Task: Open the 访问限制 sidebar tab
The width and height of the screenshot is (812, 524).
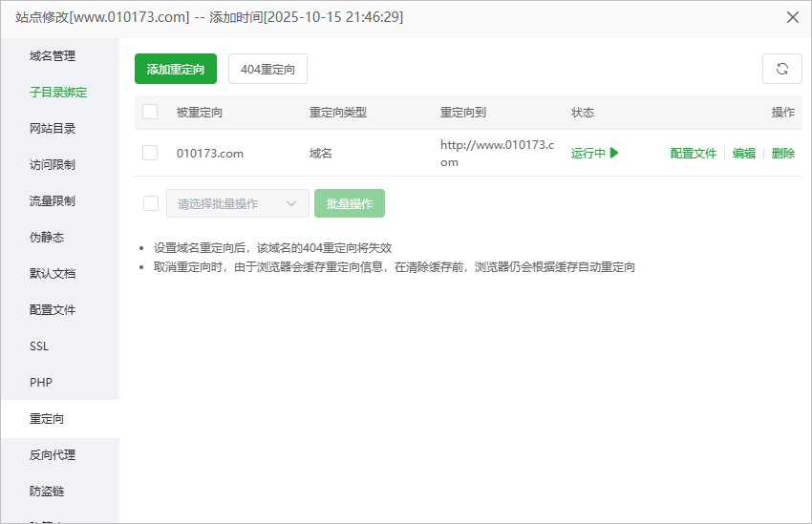Action: click(x=60, y=164)
